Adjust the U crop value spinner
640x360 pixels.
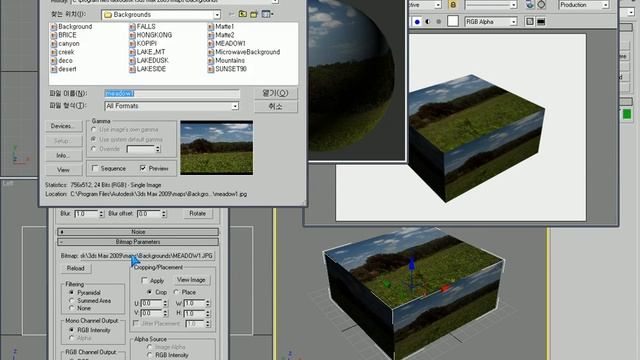coord(165,303)
